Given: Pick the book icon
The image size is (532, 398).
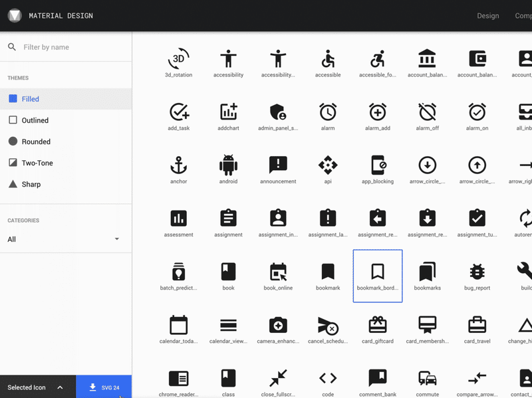Looking at the screenshot, I should point(228,272).
